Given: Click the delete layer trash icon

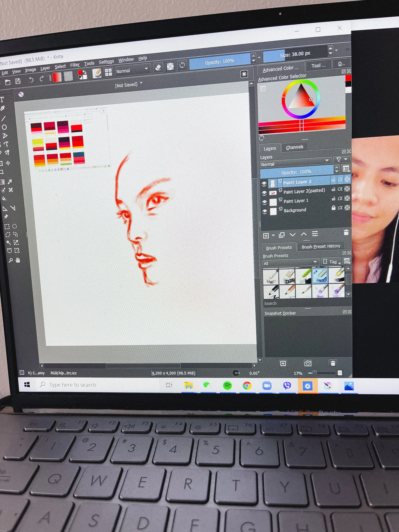Looking at the screenshot, I should pos(346,232).
